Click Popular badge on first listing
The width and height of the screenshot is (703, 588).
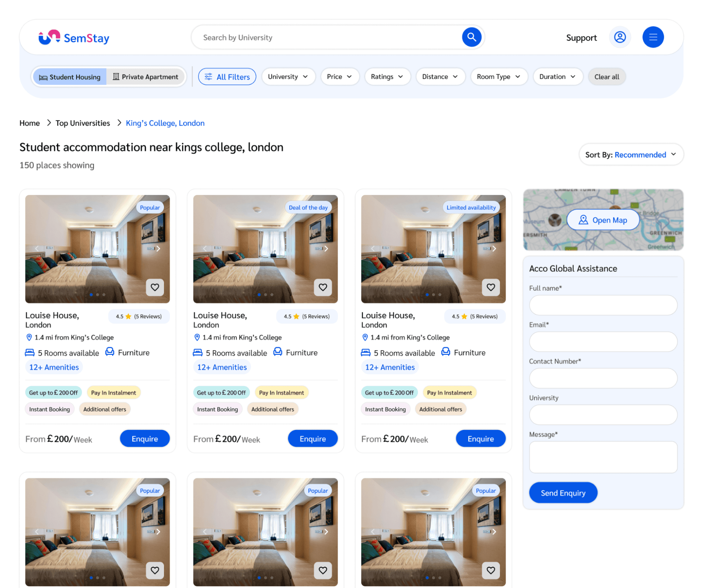coord(150,207)
